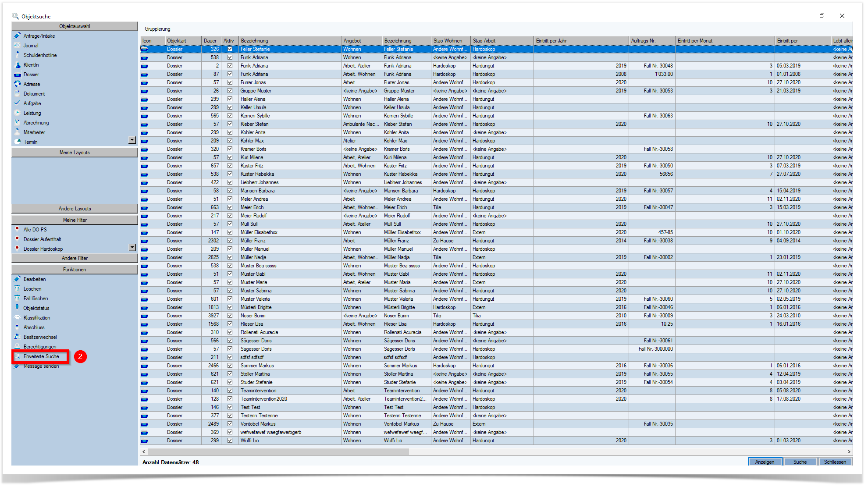This screenshot has width=868, height=487.
Task: Sort by the Auftrags-Nr. column header
Action: [652, 41]
